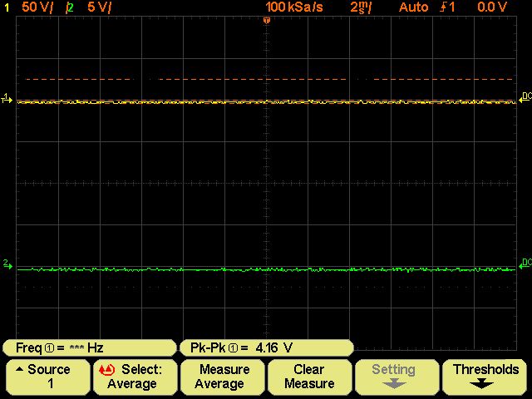The image size is (532, 399).
Task: Open the Source 1 softkey menu
Action: 48,377
